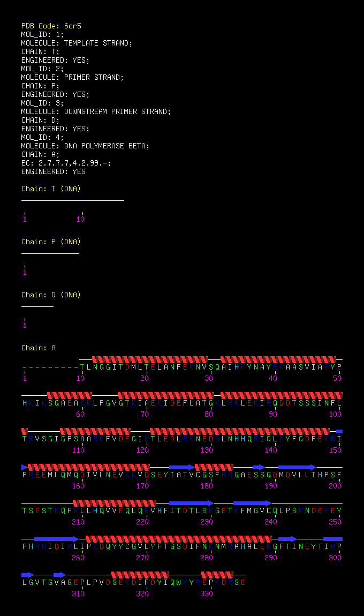Click sequence row starting 'TSESTKQPKLLHQ'
The width and height of the screenshot is (364, 616).
(182, 510)
